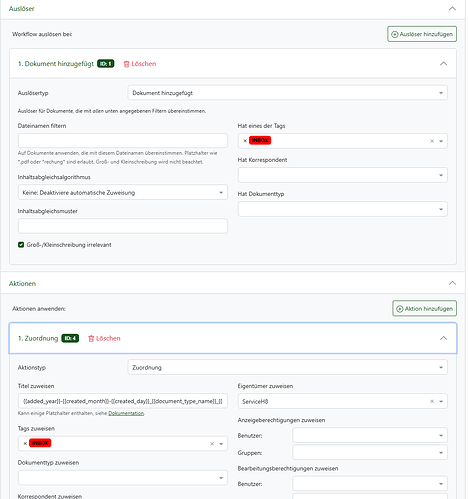Clear the ServiceHB owner selection
This screenshot has width=468, height=499.
[x=432, y=401]
